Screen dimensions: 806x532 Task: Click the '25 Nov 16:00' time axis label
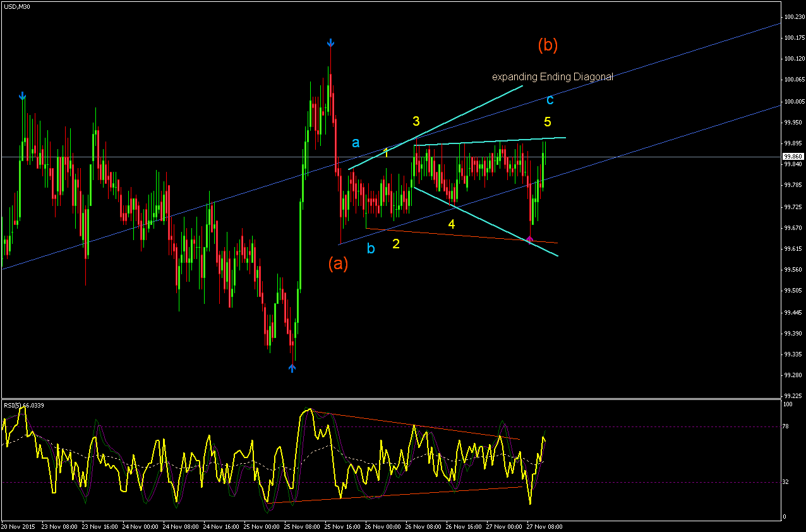pos(342,526)
